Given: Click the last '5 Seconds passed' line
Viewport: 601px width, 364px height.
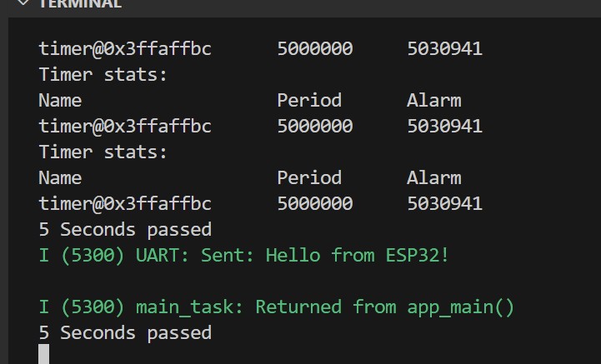Looking at the screenshot, I should [125, 332].
